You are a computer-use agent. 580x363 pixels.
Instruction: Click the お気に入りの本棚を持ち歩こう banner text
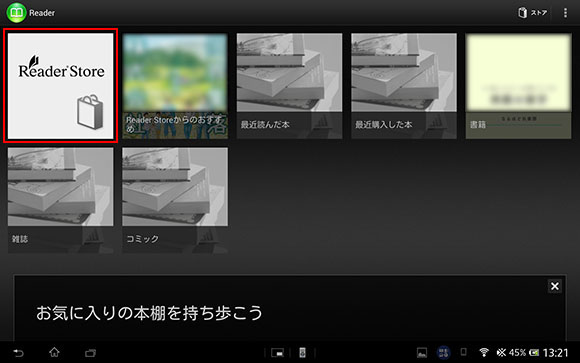[x=149, y=313]
